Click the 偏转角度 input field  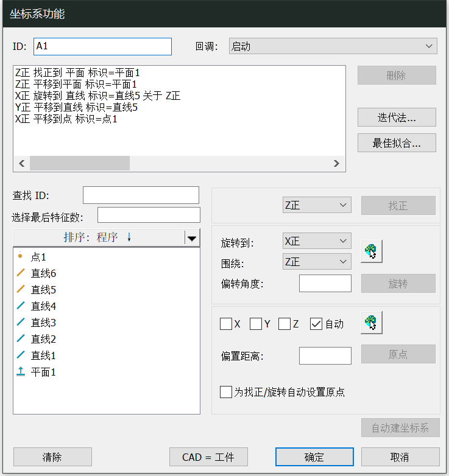[x=325, y=284]
